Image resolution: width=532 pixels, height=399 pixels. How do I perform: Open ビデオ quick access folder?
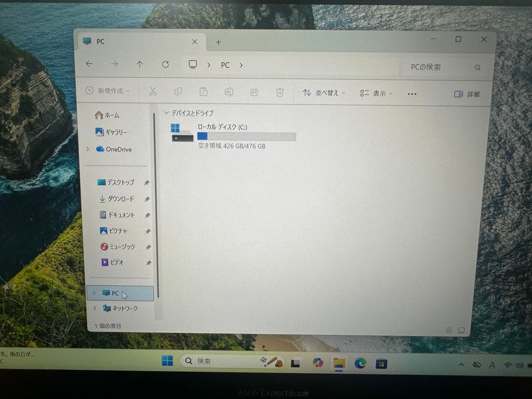(x=112, y=262)
